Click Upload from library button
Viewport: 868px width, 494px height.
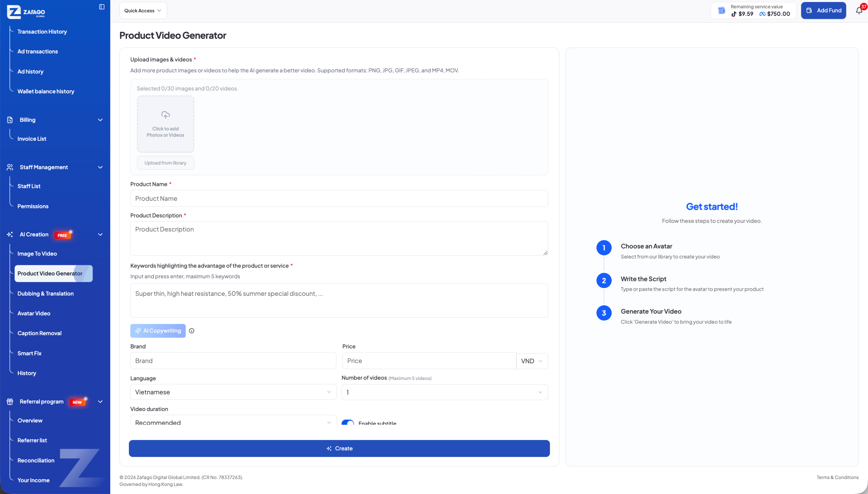(x=165, y=163)
